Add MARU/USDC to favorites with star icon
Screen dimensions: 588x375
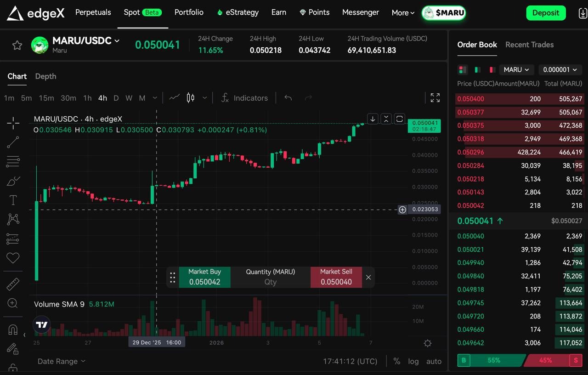click(x=17, y=45)
